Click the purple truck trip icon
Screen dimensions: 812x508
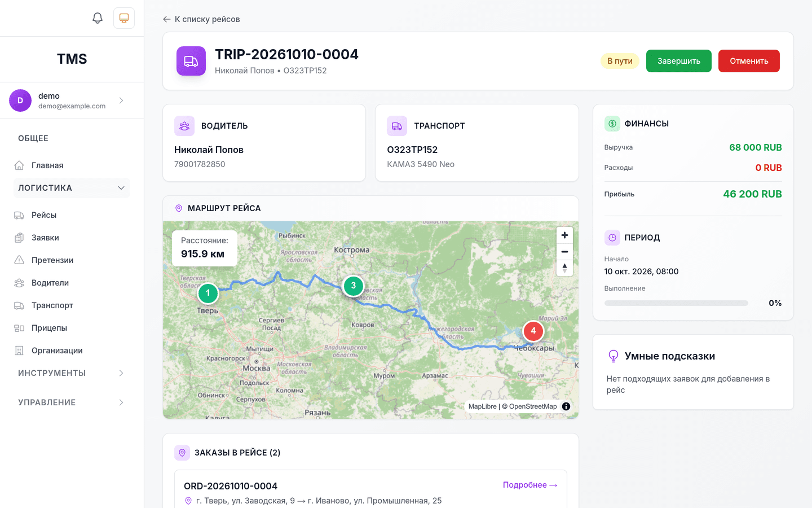point(191,61)
